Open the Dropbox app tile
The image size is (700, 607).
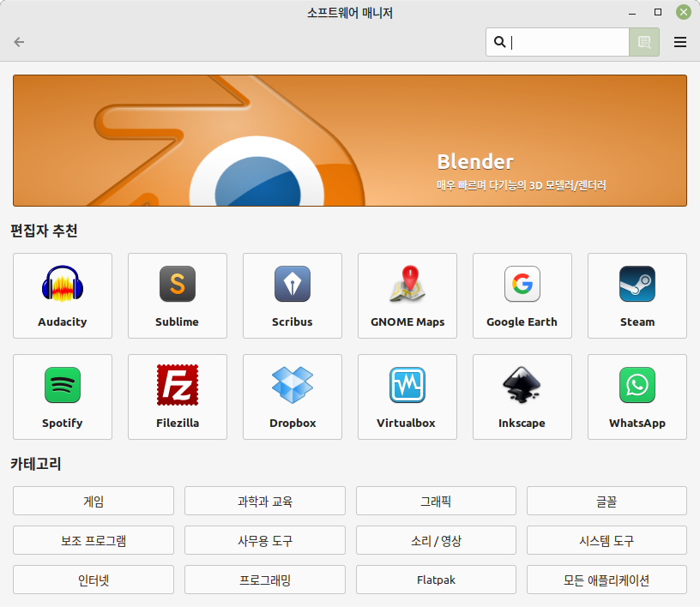pos(293,397)
